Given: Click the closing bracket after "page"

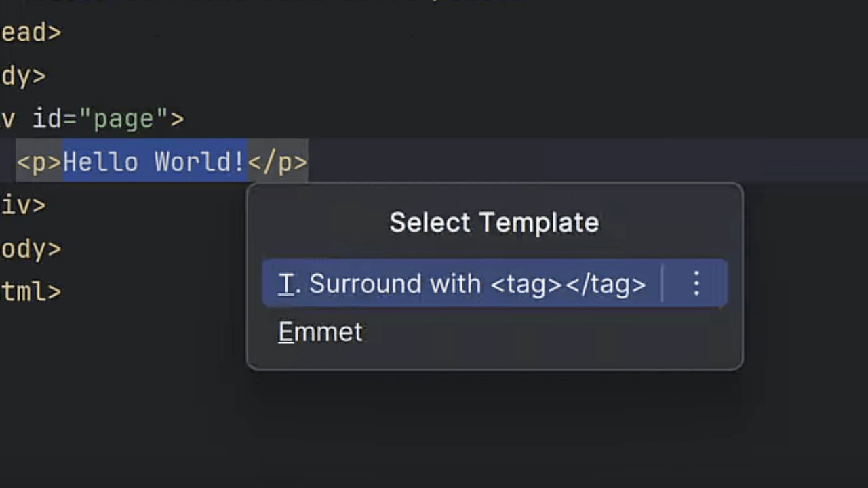Looking at the screenshot, I should (x=177, y=119).
